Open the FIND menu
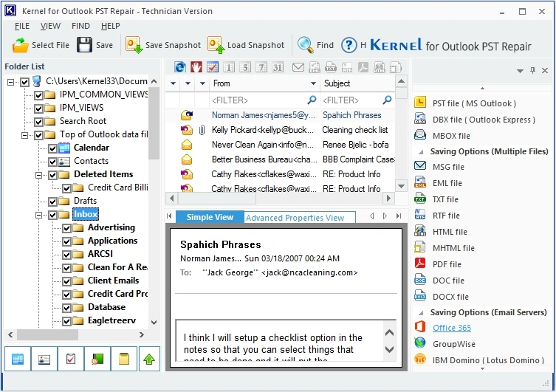Viewport: 556px width, 392px height. click(x=80, y=26)
